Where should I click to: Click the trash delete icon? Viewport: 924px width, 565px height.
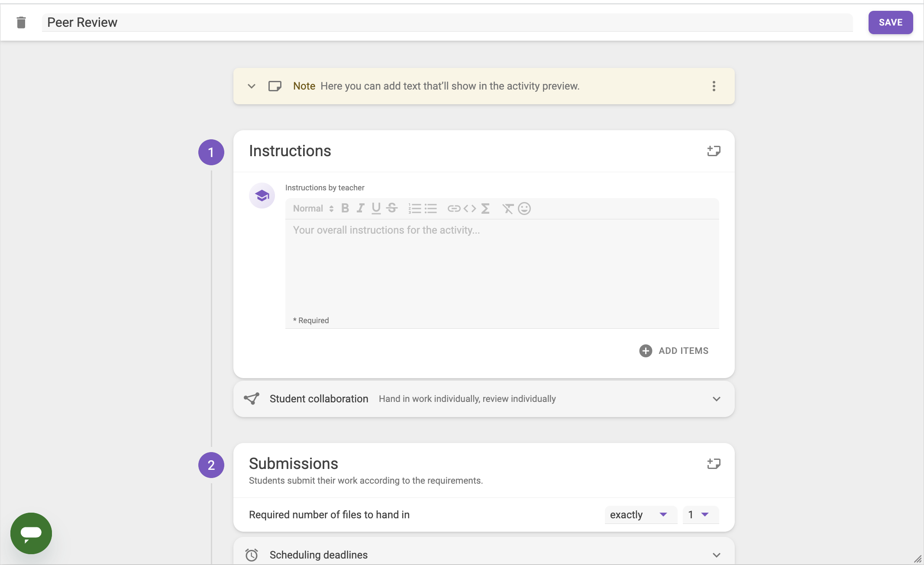[21, 22]
